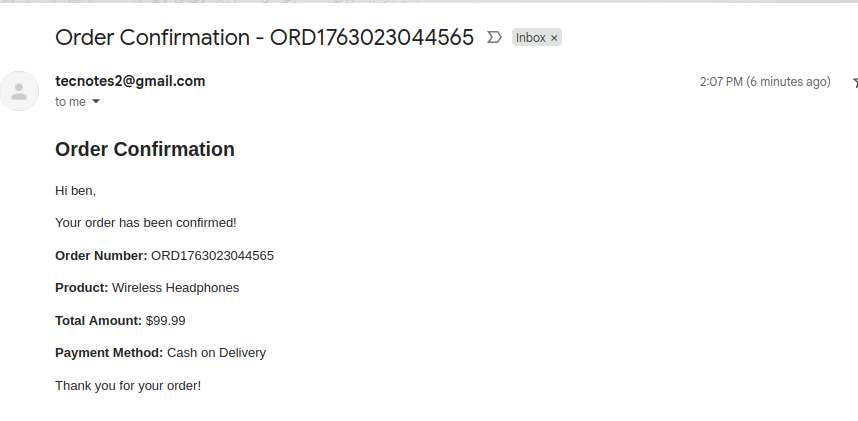Click the bold "Payment Method:" label
The image size is (858, 421).
(x=108, y=353)
